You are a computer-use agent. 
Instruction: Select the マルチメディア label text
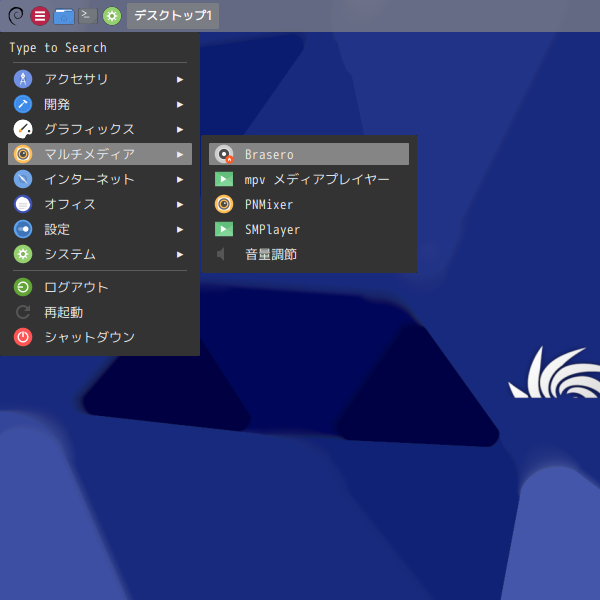pos(90,154)
